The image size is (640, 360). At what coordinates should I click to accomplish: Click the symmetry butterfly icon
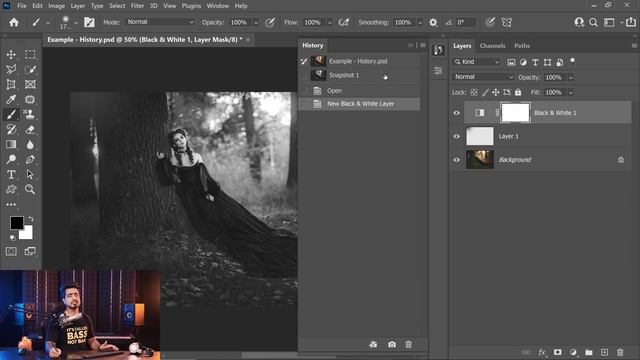(507, 22)
